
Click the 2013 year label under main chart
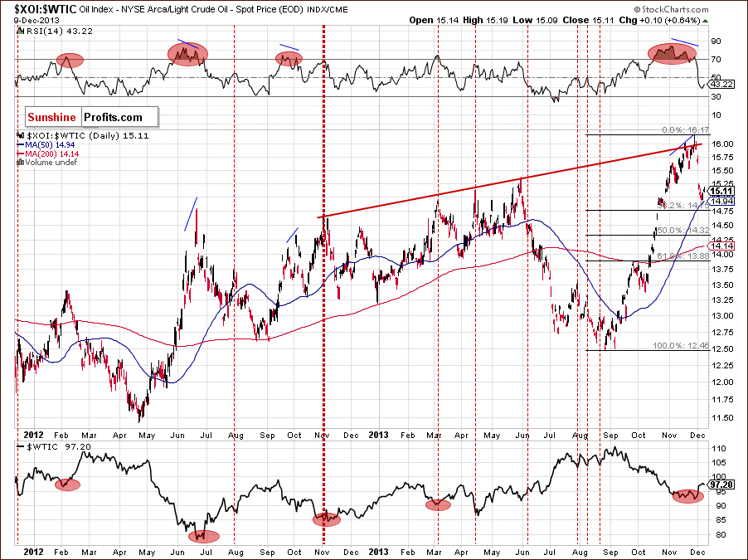378,435
